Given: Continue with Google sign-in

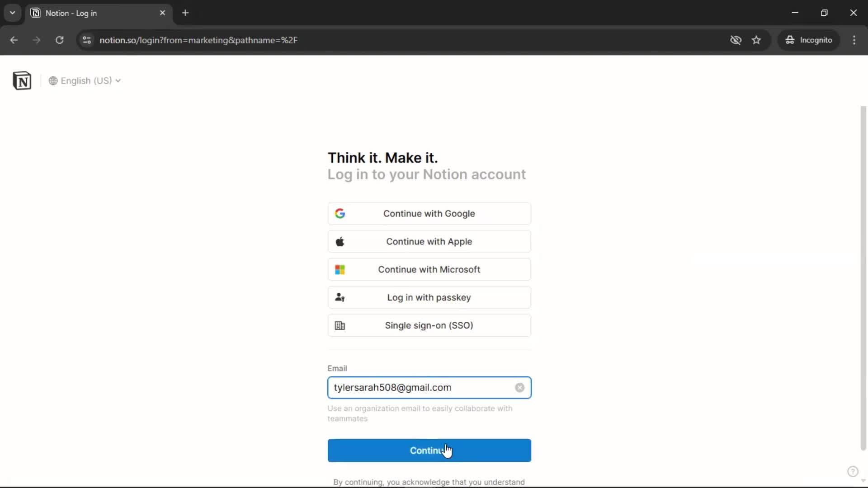Looking at the screenshot, I should click(429, 214).
